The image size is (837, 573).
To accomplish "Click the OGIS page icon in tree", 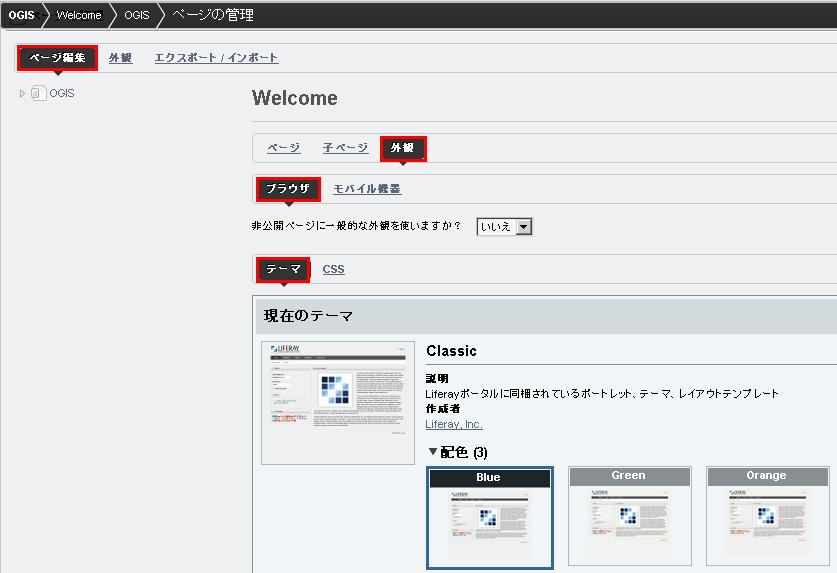I will pyautogui.click(x=38, y=94).
